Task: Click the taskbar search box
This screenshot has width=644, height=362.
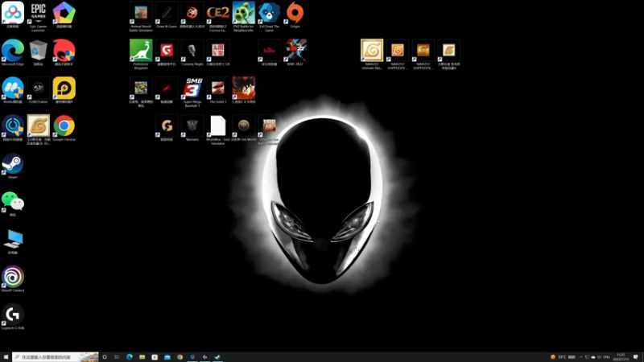Action: click(56, 357)
